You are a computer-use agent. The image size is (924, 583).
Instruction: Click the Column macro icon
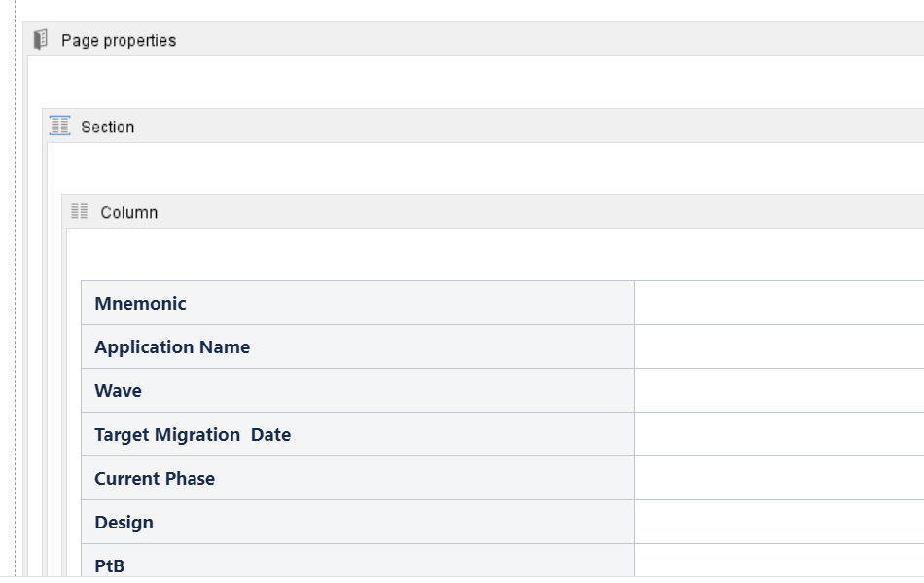79,211
